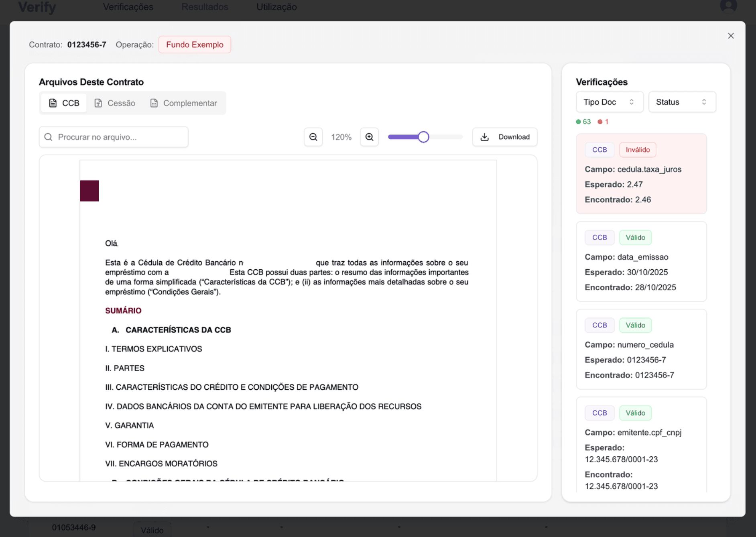The width and height of the screenshot is (756, 537).
Task: Adjust the zoom level slider
Action: pos(424,137)
